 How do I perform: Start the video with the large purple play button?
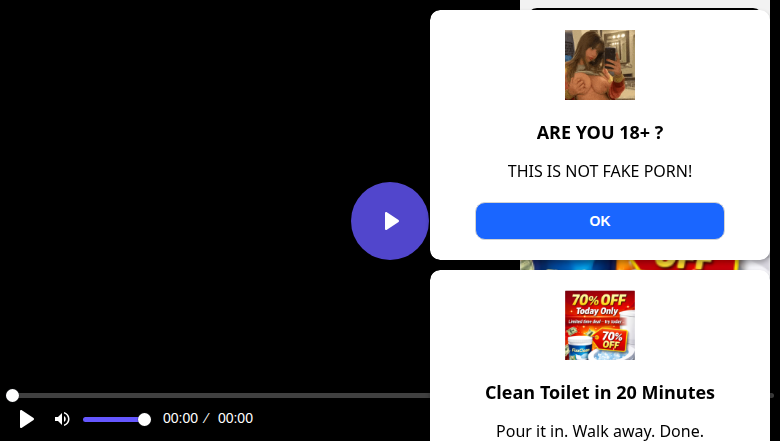click(390, 221)
